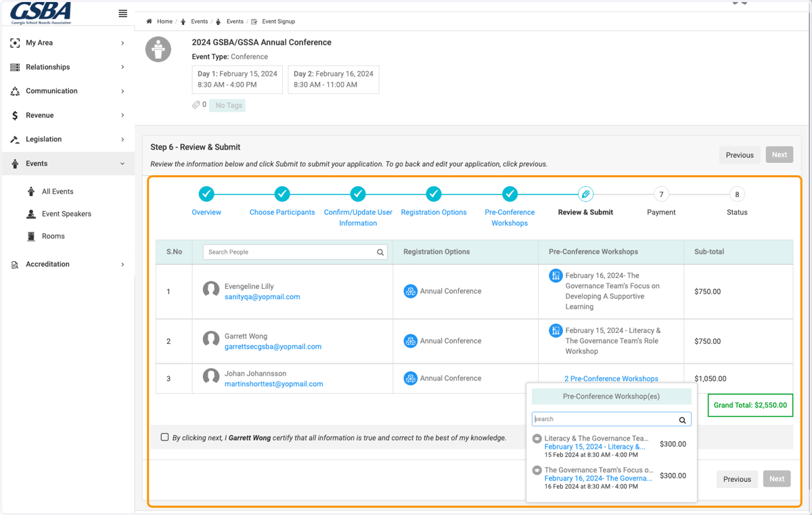Click the Home breadcrumb link
Image resolution: width=812 pixels, height=515 pixels.
pyautogui.click(x=164, y=22)
